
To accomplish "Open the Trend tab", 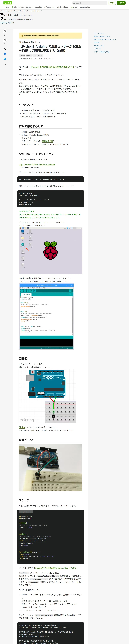I will pyautogui.click(x=7, y=7).
